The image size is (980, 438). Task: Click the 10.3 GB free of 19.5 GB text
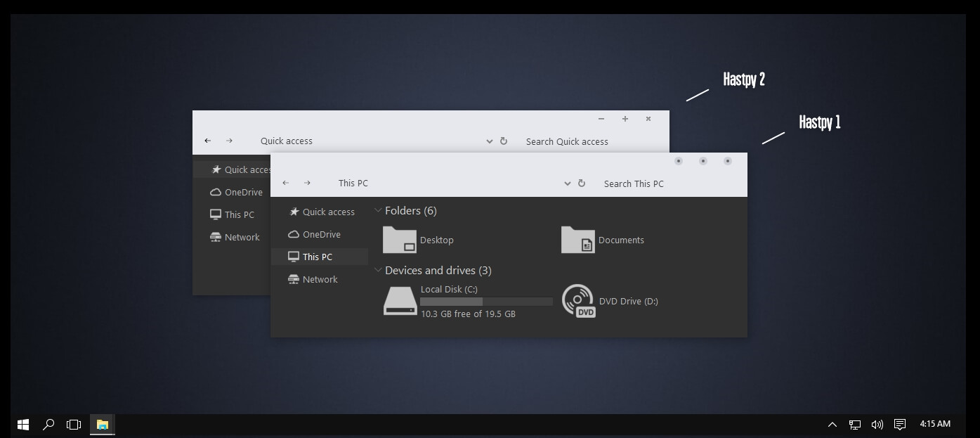468,314
